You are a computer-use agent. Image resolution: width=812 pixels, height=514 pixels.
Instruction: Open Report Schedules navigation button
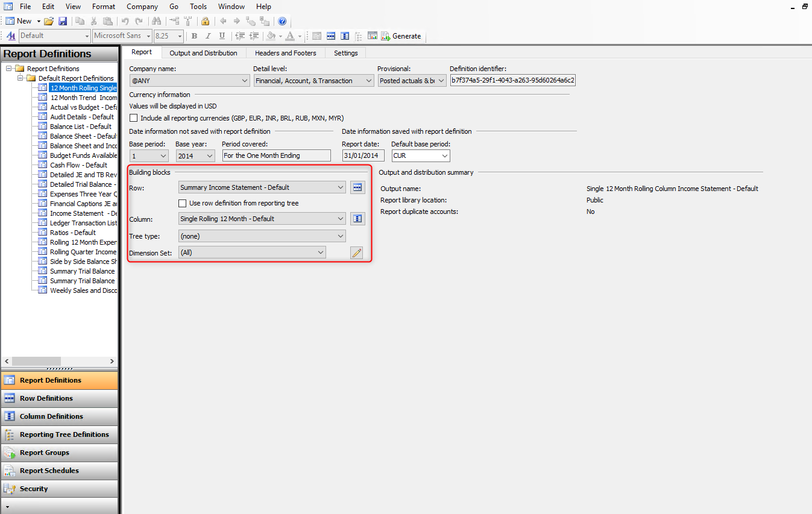(x=49, y=471)
